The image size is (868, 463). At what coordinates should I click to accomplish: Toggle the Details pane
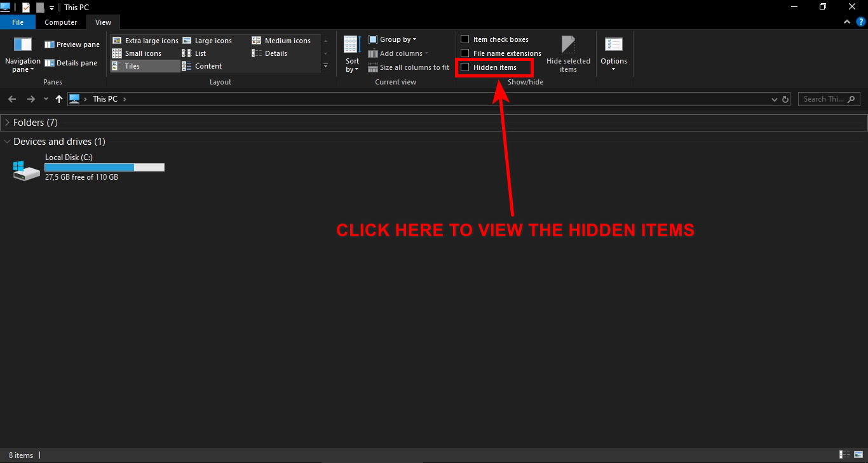coord(71,63)
